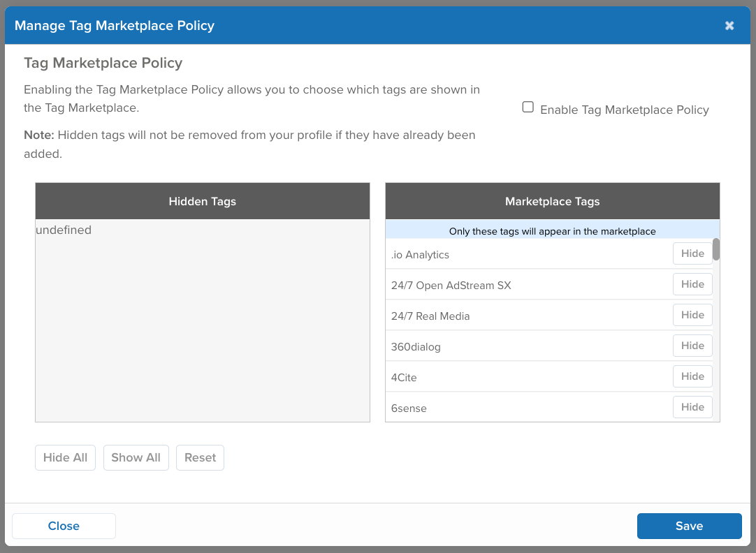Close the dialog using the Close button
756x553 pixels.
(64, 526)
